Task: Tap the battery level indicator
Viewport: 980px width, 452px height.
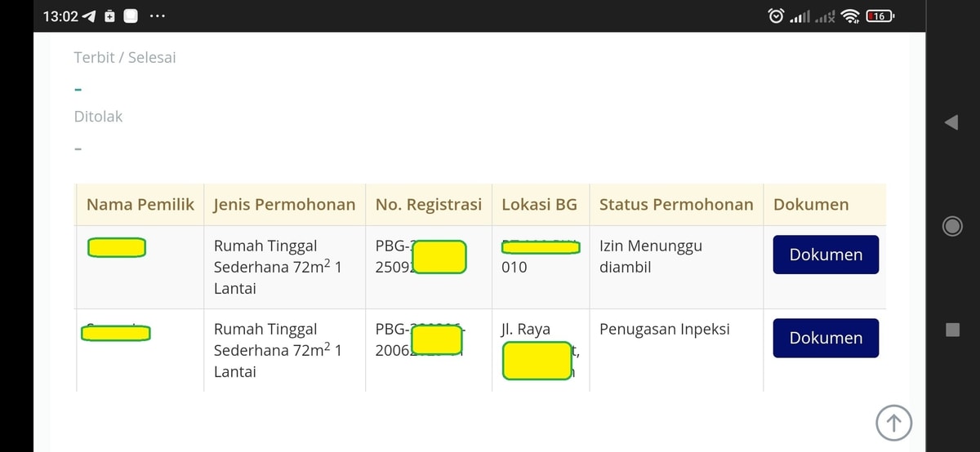Action: [x=880, y=16]
